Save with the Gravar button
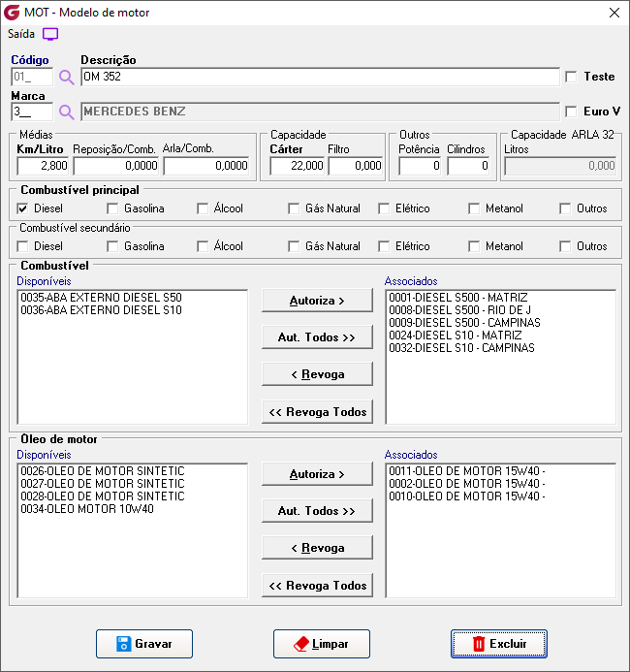 coord(144,644)
